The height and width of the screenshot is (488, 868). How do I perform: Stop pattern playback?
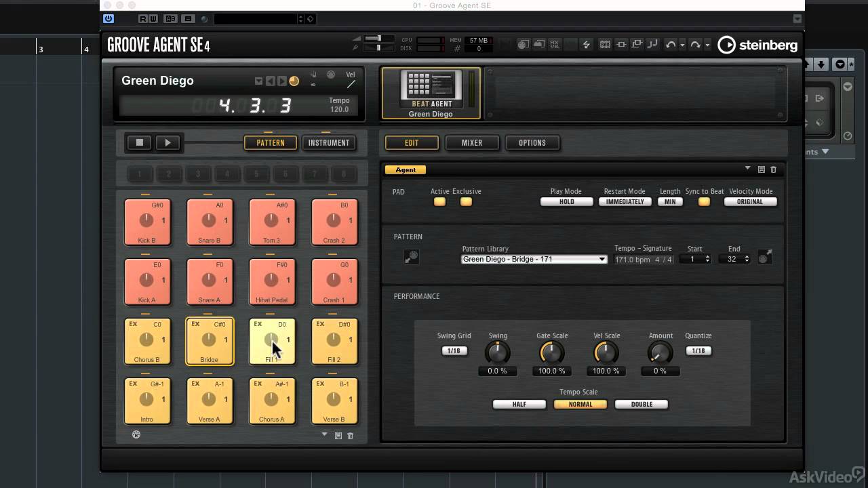coord(140,142)
